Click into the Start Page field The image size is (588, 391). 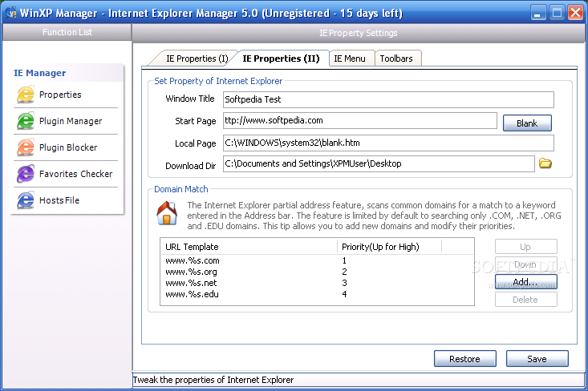coord(360,121)
